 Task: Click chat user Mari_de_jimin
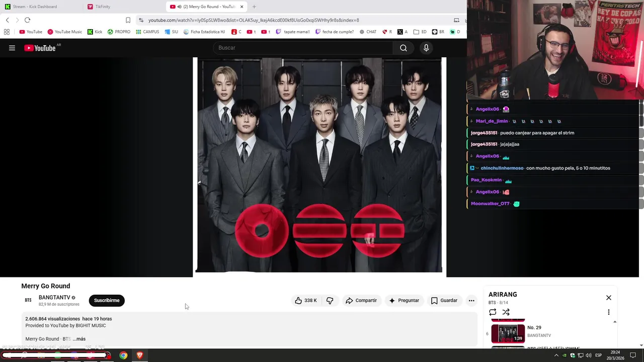click(x=492, y=121)
